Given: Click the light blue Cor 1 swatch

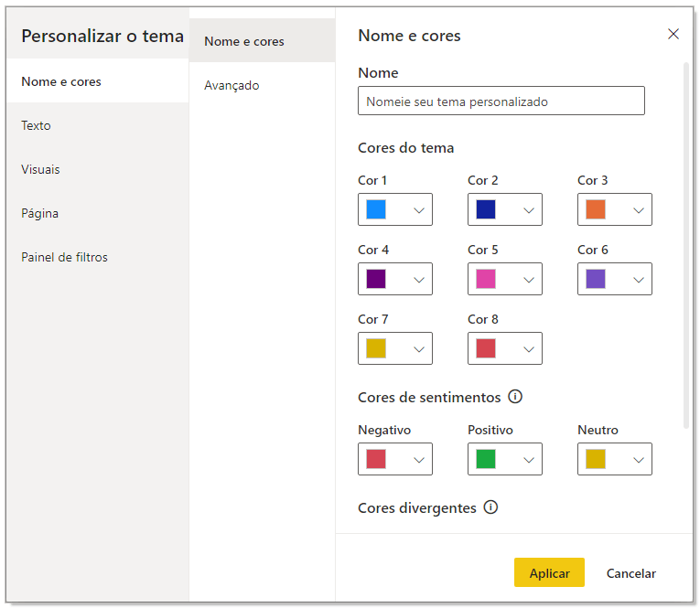Looking at the screenshot, I should (x=376, y=209).
